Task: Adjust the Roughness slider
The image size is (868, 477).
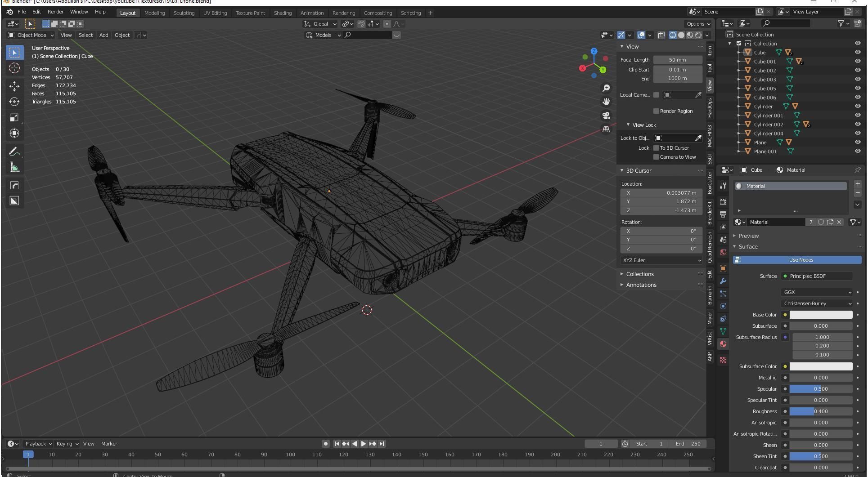Action: point(821,411)
